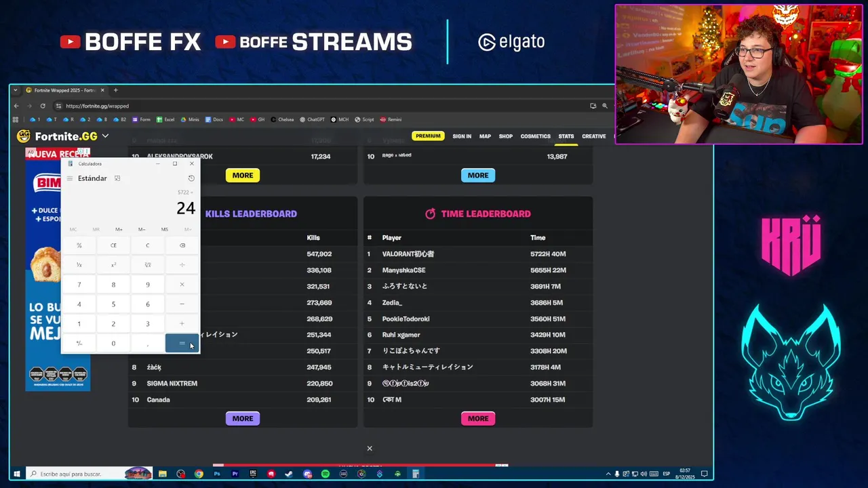Open the site information icon in address bar
868x488 pixels.
(x=59, y=106)
